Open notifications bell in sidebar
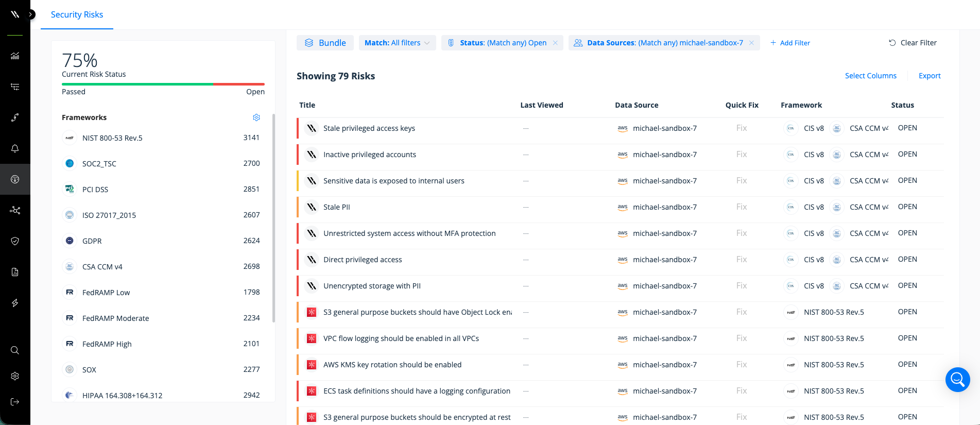 (x=15, y=148)
